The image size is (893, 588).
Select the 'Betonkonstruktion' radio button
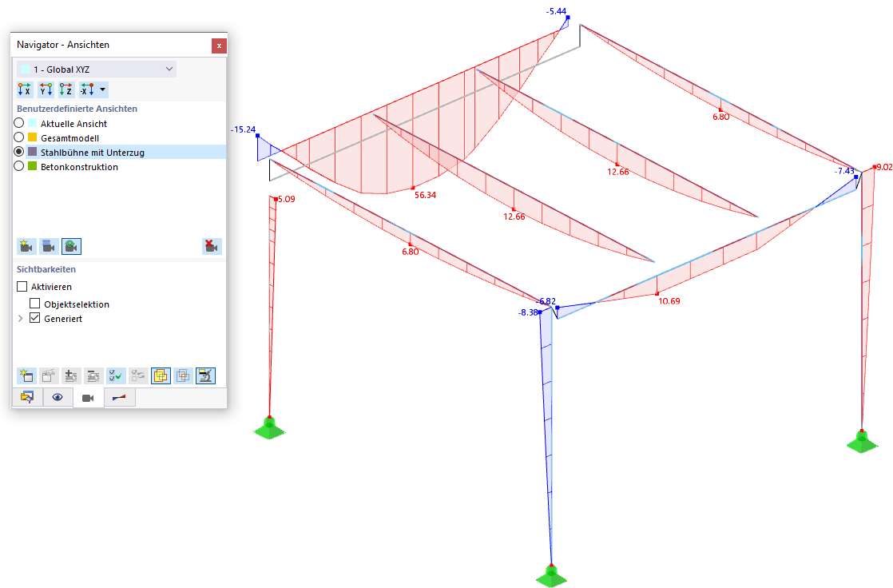(x=19, y=166)
